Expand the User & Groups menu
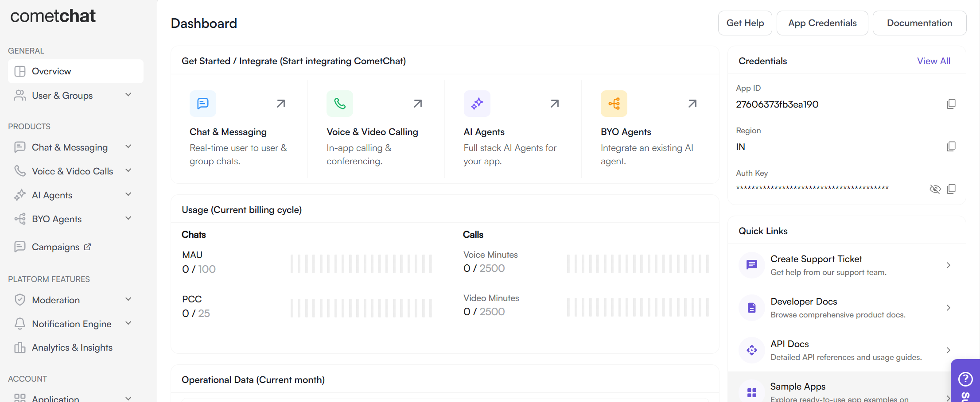980x402 pixels. tap(128, 95)
